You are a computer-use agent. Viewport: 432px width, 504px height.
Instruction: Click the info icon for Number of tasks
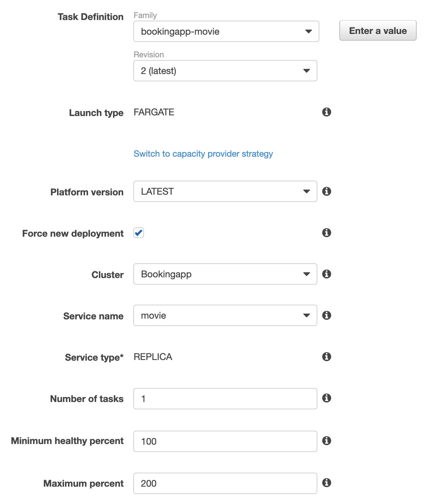pos(327,398)
